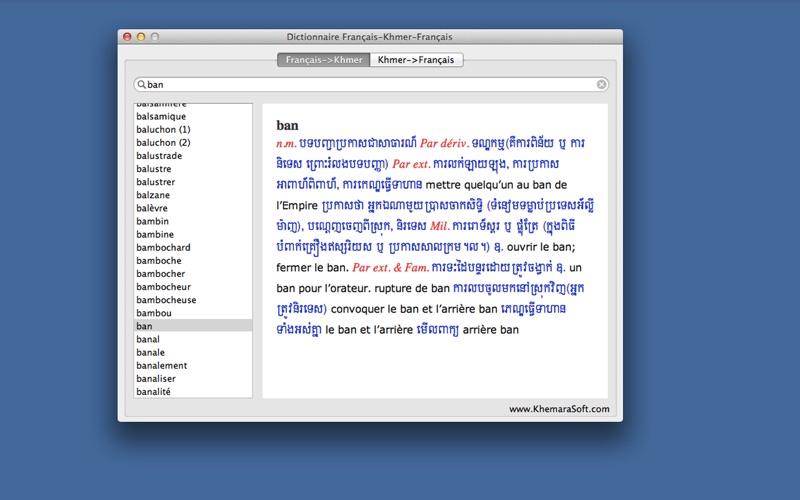Switch to the Français->Khmer tab

pyautogui.click(x=323, y=60)
